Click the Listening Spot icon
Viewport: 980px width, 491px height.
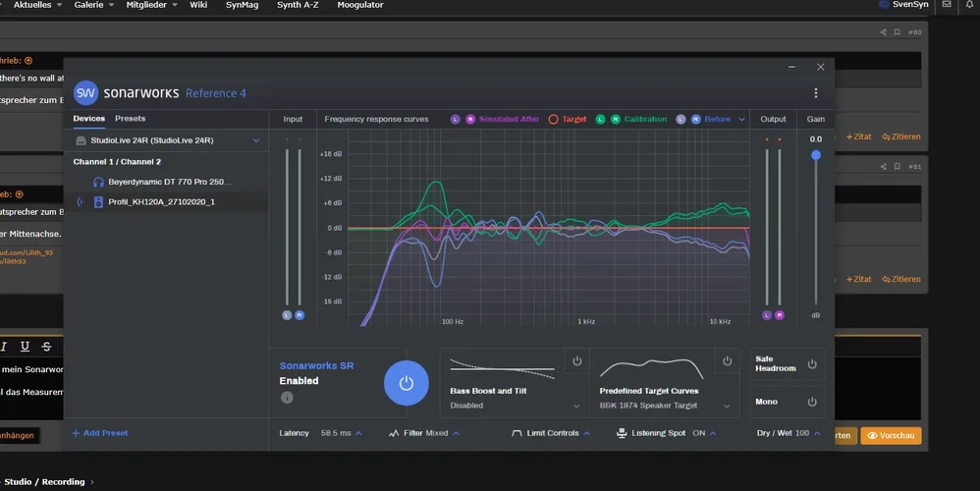click(623, 433)
